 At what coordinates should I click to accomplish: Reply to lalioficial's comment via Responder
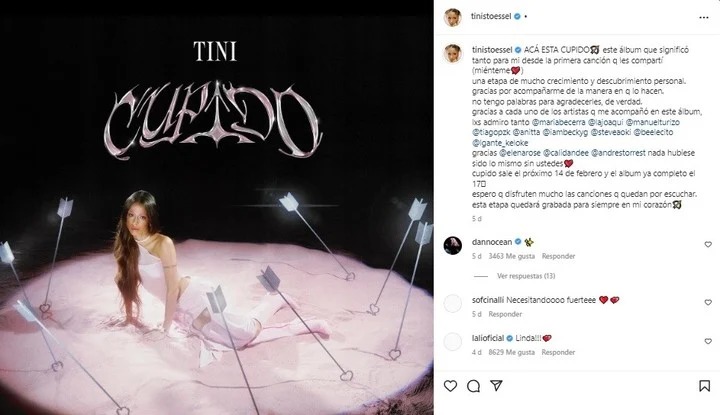pyautogui.click(x=558, y=353)
